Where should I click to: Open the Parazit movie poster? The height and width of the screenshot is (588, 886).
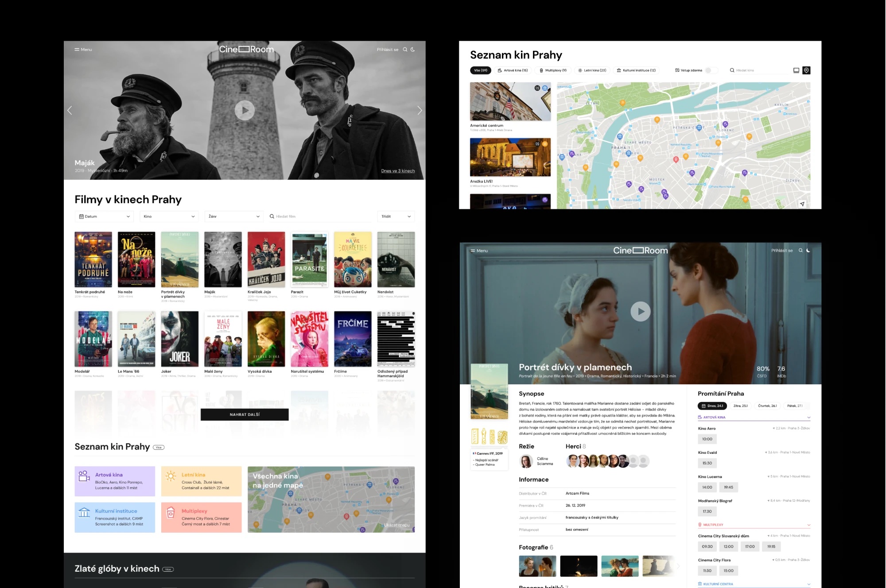pos(310,259)
